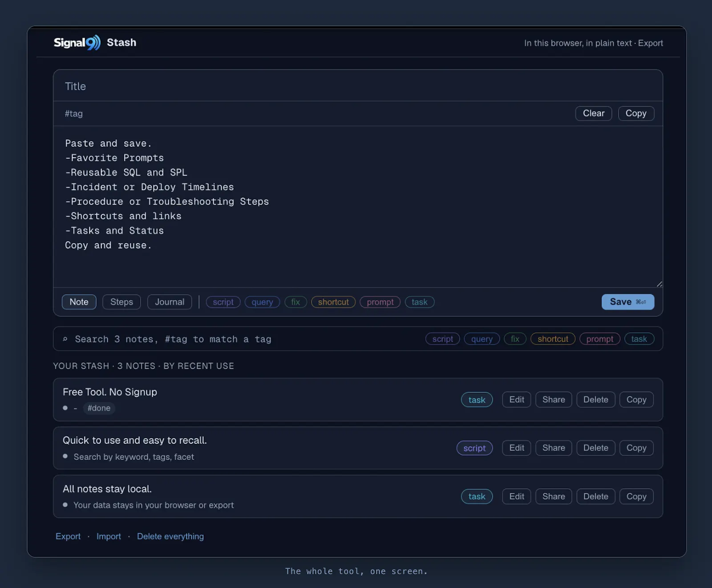
Task: Copy the Quick to use note
Action: (636, 448)
